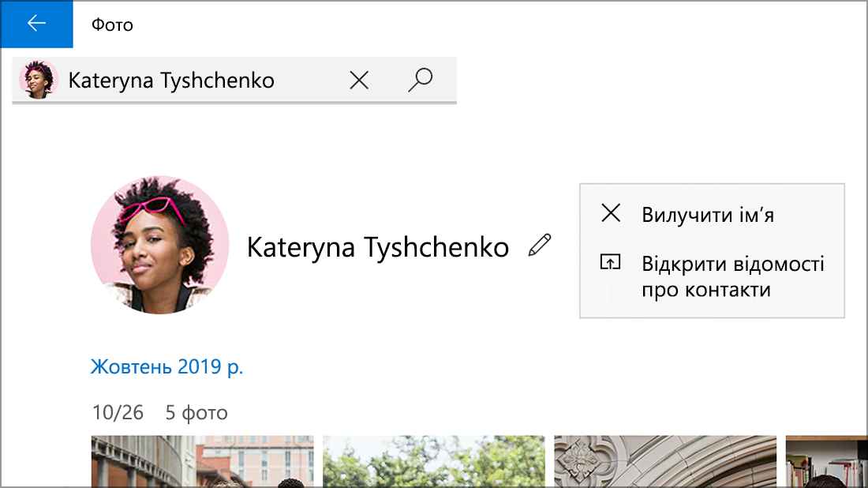This screenshot has height=488, width=868.
Task: Click the X icon beside Вилучити ім'я
Action: coord(611,212)
